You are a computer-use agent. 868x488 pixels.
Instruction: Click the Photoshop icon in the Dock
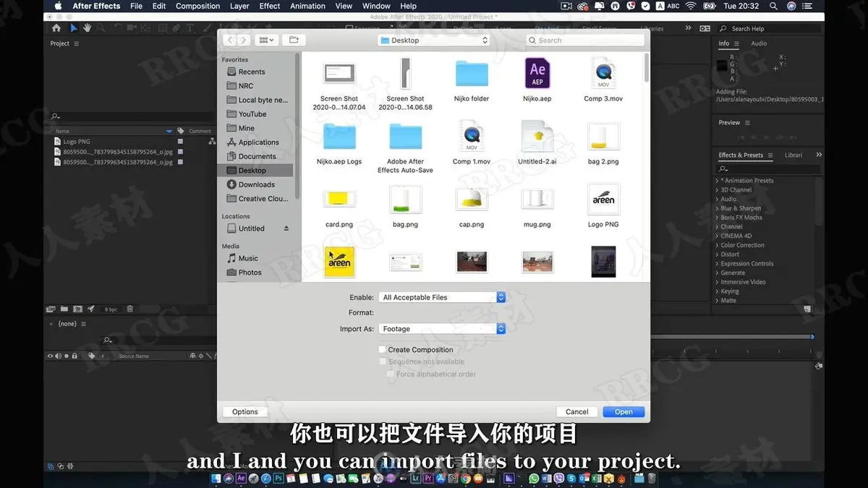[x=278, y=479]
